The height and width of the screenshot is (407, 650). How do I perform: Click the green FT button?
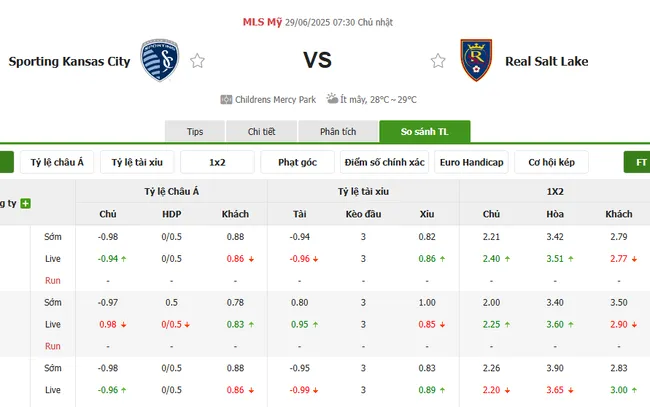637,162
